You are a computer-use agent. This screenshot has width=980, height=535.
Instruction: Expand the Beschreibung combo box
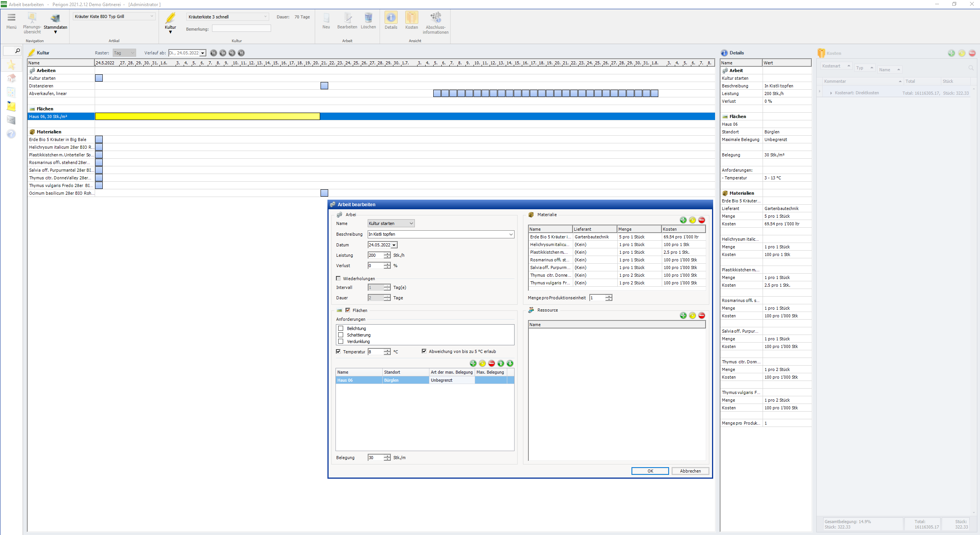pos(511,234)
